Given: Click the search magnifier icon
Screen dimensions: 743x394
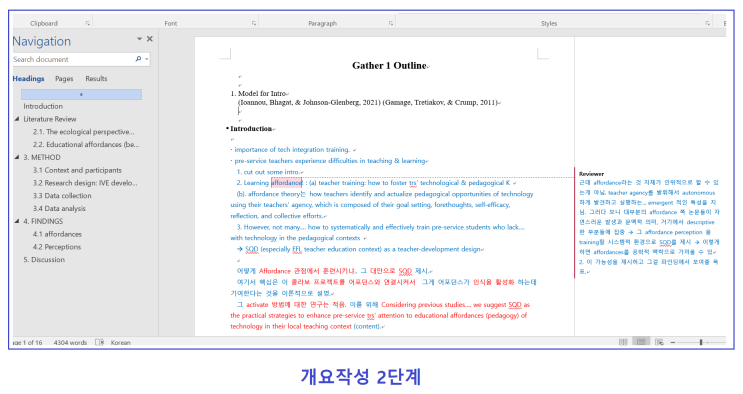Looking at the screenshot, I should (138, 59).
